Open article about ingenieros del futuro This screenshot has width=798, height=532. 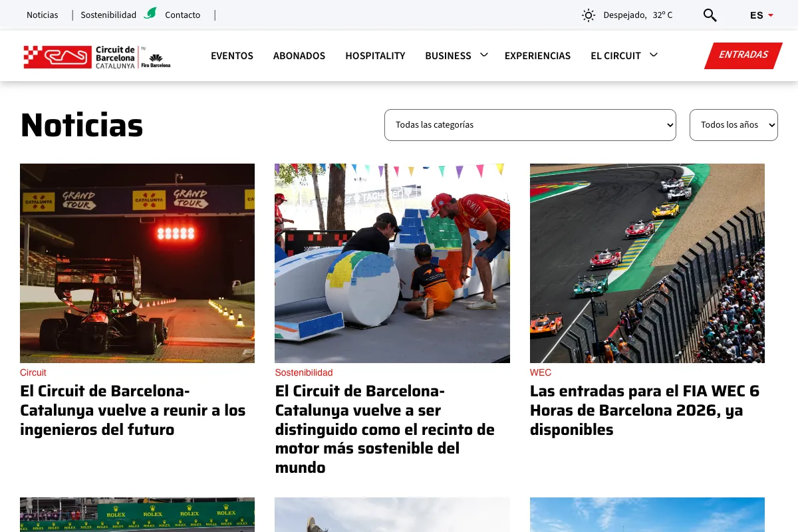click(x=133, y=410)
